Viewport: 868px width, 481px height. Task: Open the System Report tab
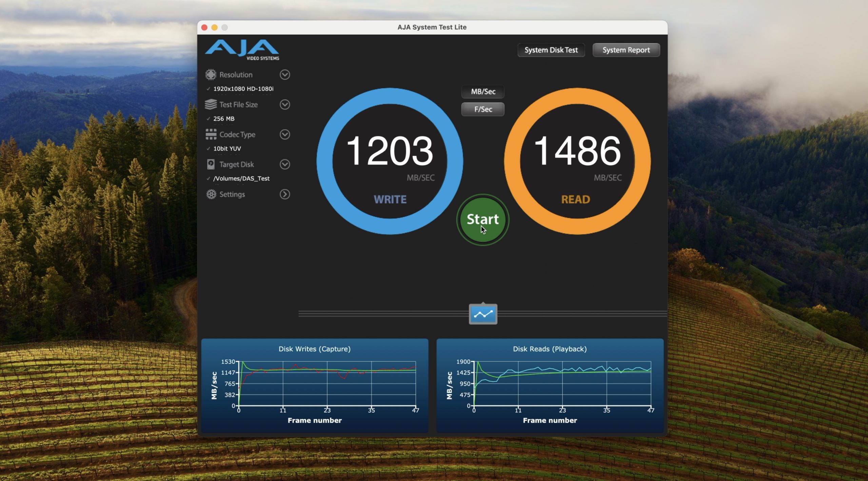pos(626,50)
